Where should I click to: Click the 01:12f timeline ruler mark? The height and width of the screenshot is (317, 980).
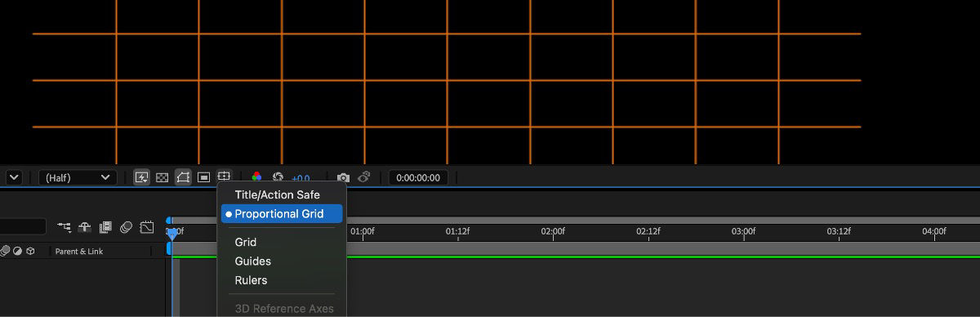(x=457, y=231)
